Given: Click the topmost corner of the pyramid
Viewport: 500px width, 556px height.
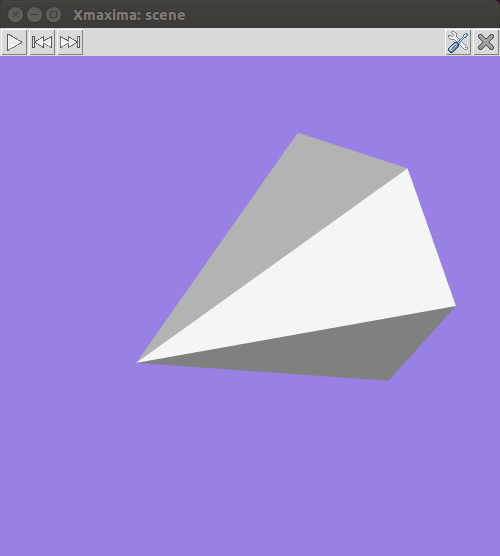Looking at the screenshot, I should click(298, 134).
